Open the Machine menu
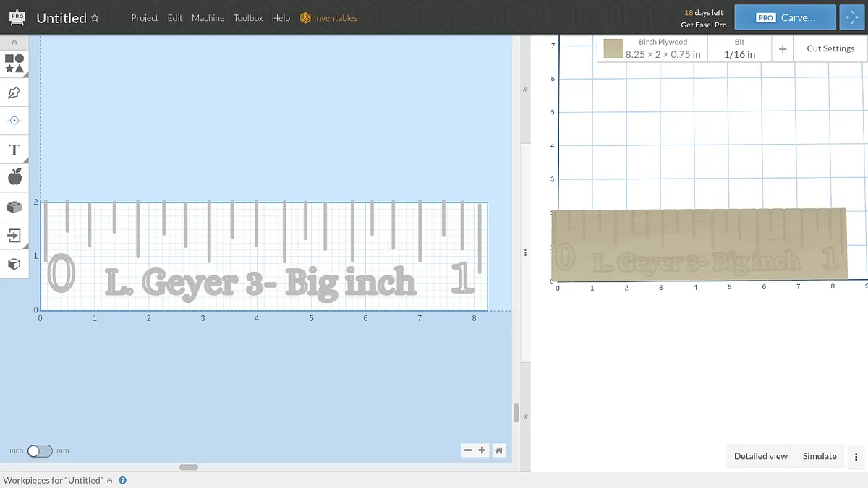 [208, 18]
